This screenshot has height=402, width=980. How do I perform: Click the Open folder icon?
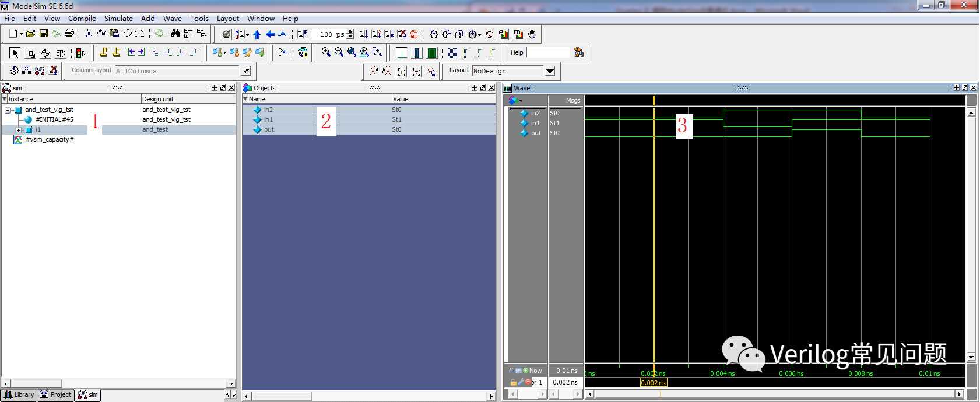[30, 34]
